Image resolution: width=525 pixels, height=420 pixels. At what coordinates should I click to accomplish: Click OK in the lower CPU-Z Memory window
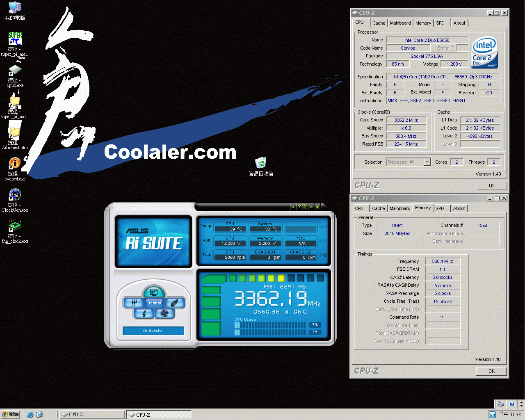click(491, 371)
